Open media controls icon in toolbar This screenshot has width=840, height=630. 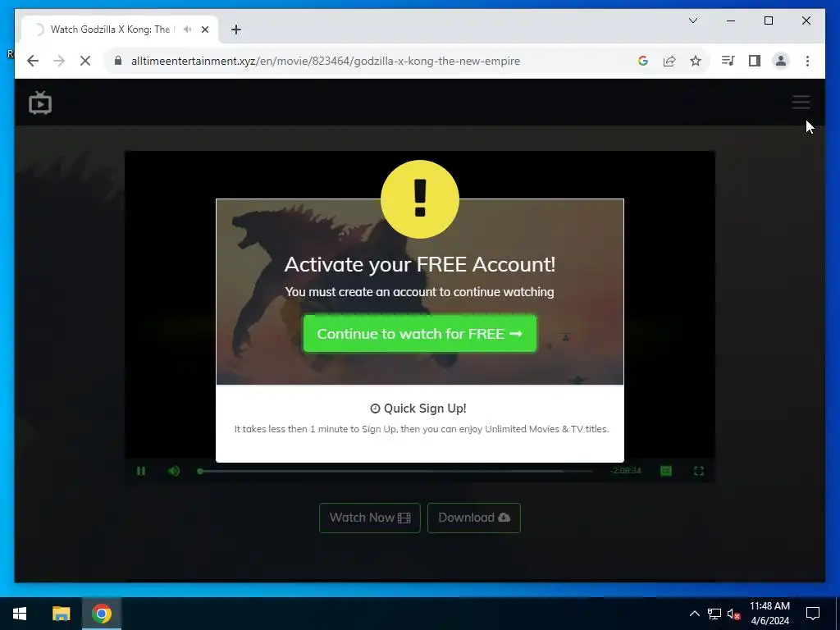click(728, 61)
